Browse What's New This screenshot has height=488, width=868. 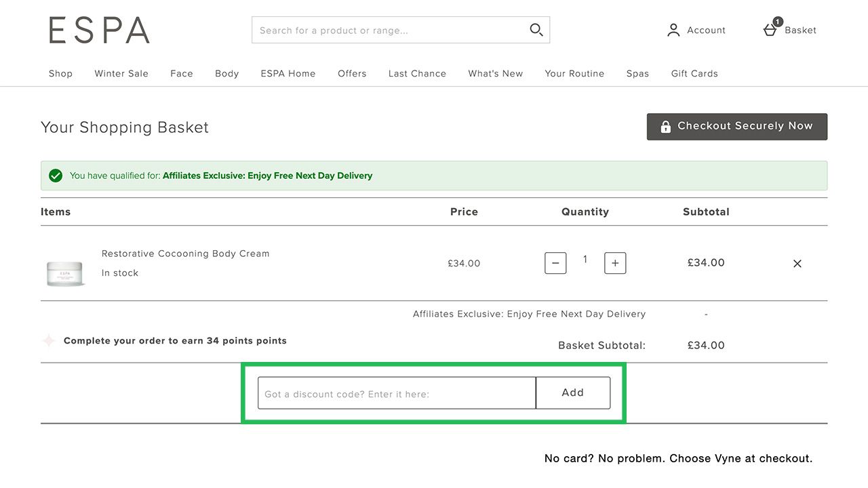(x=496, y=73)
